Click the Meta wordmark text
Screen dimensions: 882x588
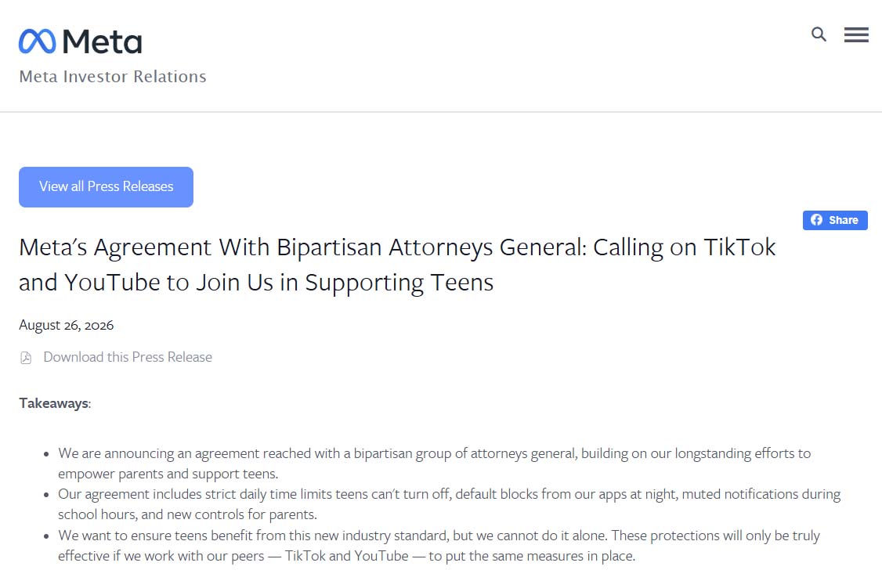103,41
